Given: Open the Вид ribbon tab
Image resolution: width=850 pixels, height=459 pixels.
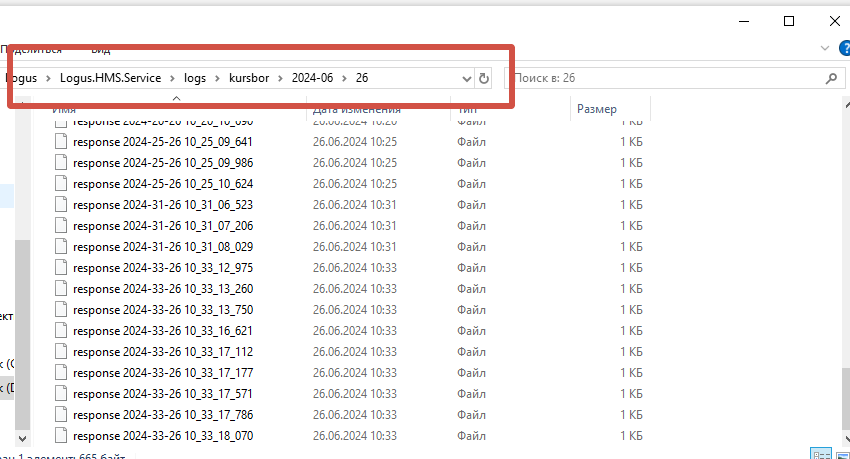Looking at the screenshot, I should [100, 49].
